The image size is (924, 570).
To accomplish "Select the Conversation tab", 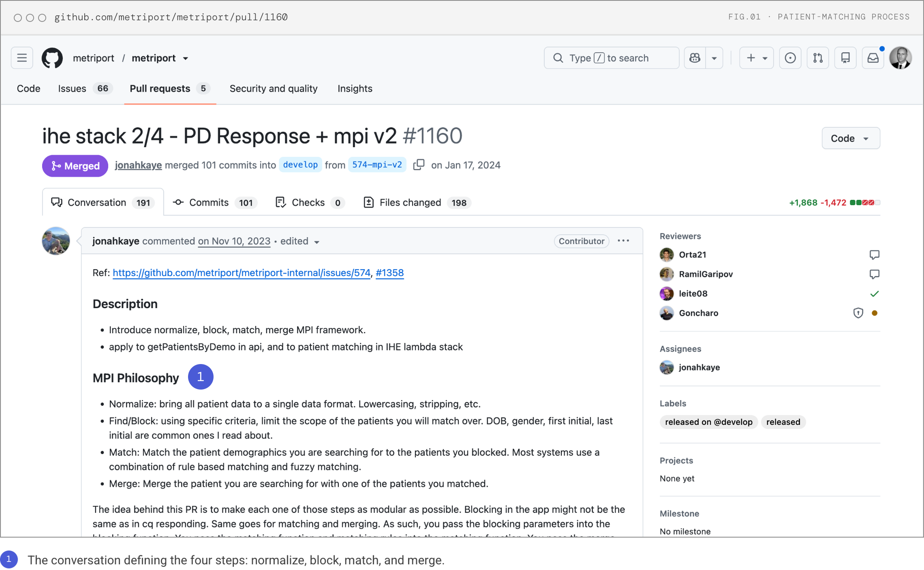I will pos(103,202).
